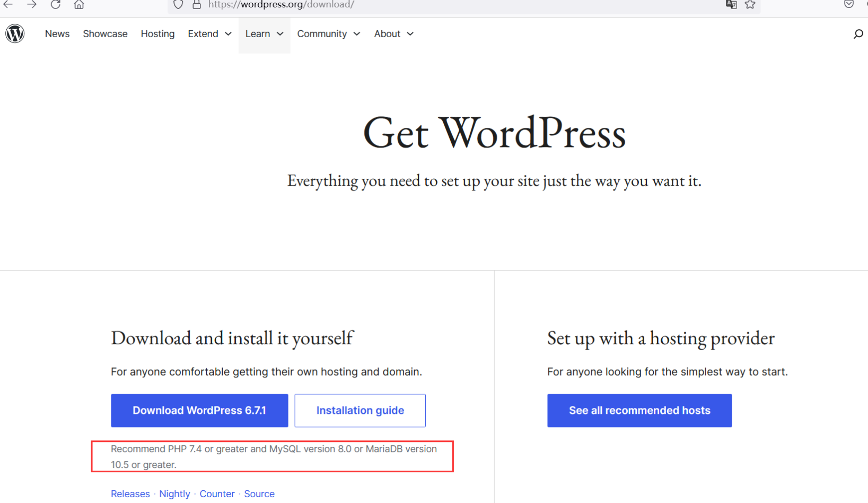Open the Counter link
Screen dimensions: 868x503
(217, 494)
